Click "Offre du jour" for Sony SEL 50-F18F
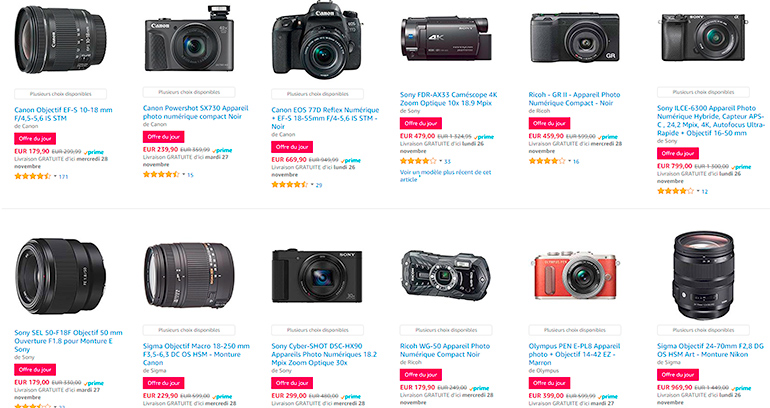 [x=35, y=369]
